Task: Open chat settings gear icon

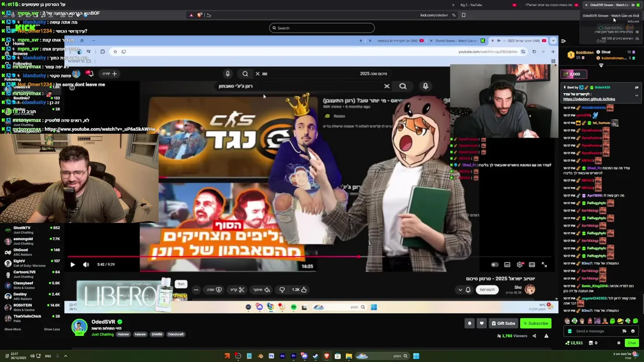Action: coord(619,343)
